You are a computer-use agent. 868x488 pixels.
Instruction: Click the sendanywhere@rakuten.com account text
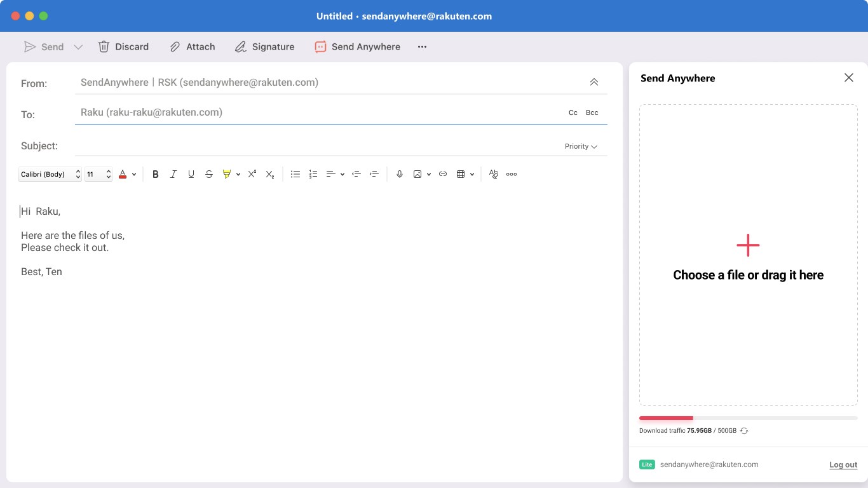709,464
